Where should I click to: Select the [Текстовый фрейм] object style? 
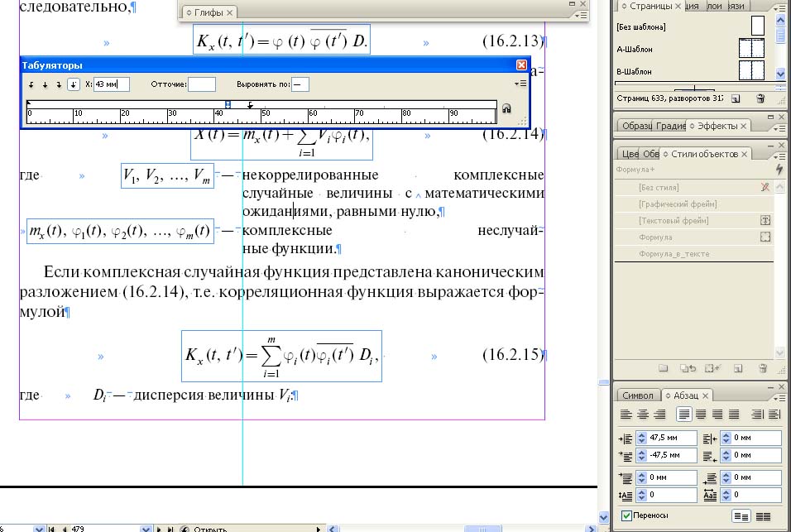[674, 220]
